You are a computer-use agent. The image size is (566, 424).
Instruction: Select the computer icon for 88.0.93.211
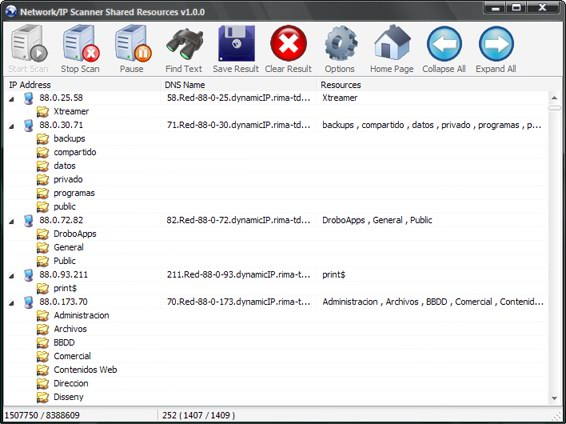click(29, 275)
